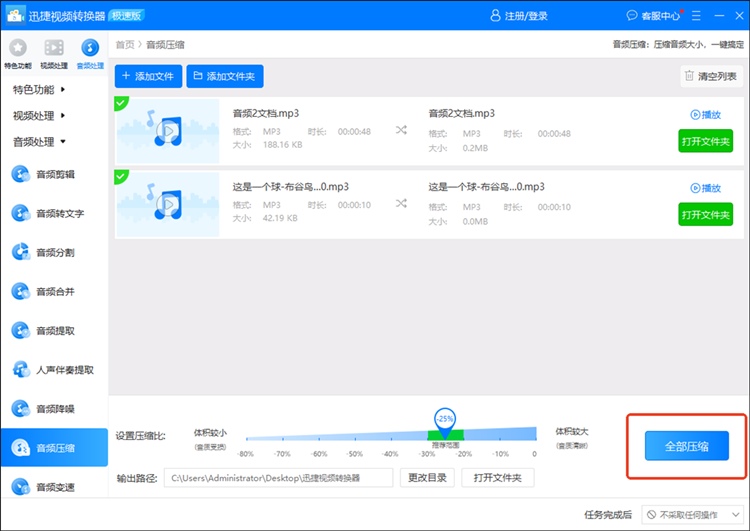Click play icon beside 音频2文档.mp3 播放
750x531 pixels.
pos(695,115)
